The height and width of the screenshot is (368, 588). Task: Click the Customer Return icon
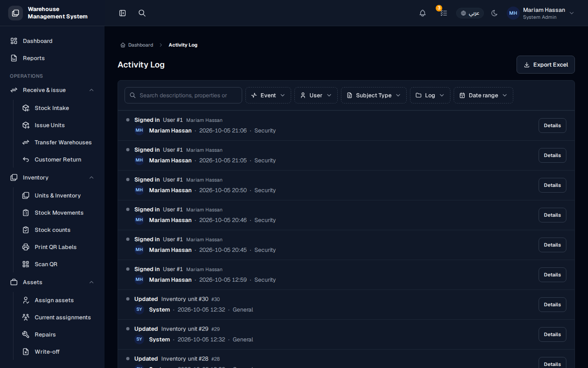(x=26, y=159)
